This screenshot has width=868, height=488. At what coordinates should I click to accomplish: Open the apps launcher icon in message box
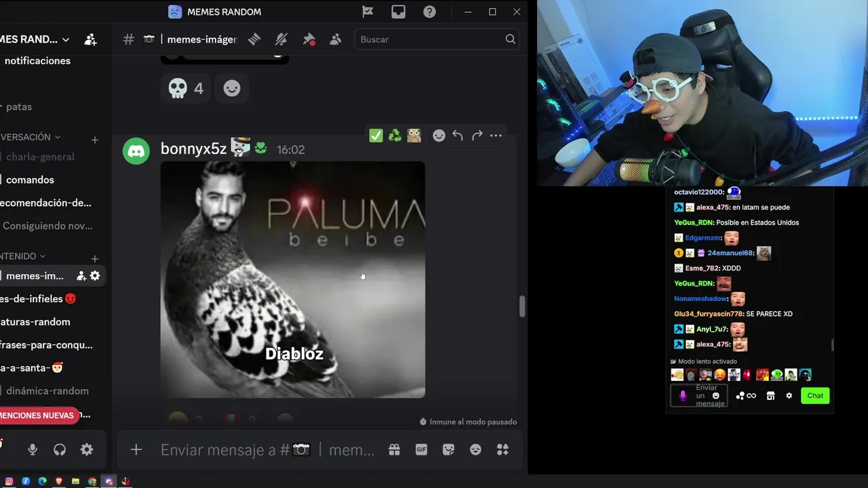[502, 449]
